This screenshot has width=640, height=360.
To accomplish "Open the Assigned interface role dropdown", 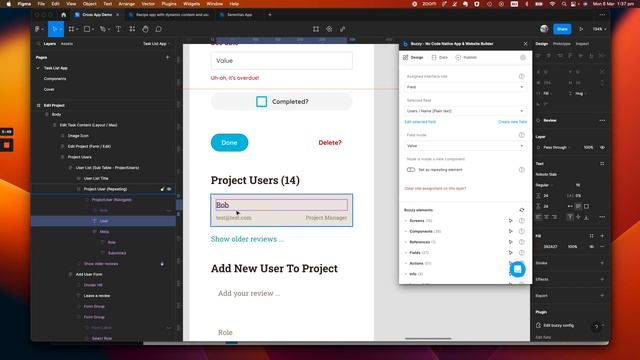I will click(465, 87).
